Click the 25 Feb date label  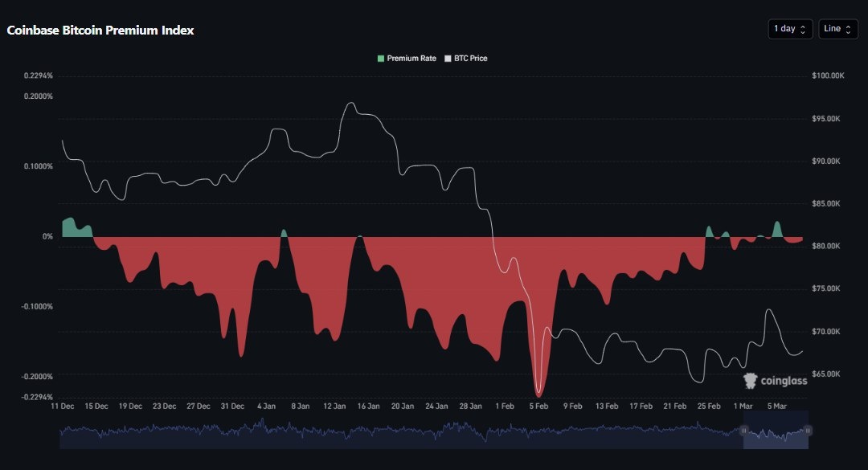pyautogui.click(x=709, y=407)
